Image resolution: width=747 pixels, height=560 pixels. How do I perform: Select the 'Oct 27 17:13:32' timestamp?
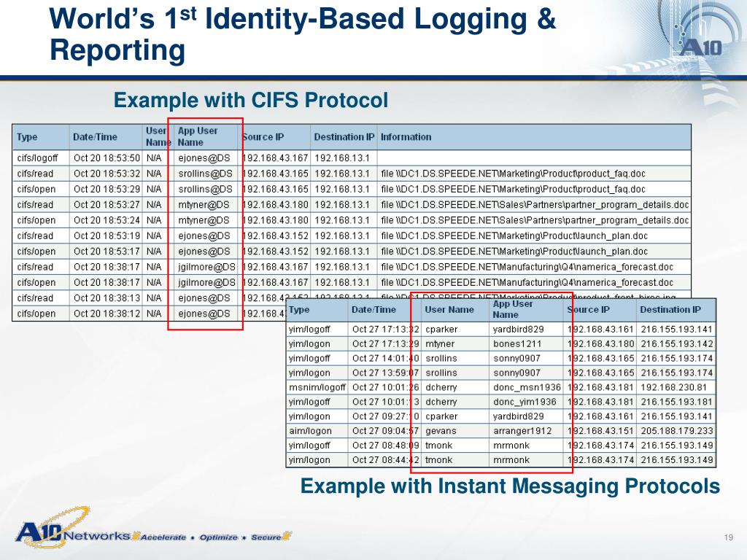(x=385, y=330)
